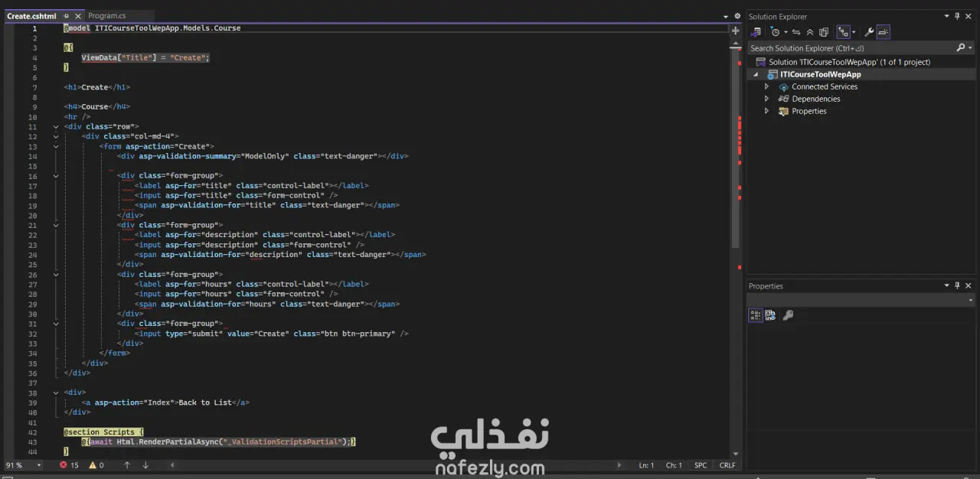Go to next issue down arrow
This screenshot has width=980, height=479.
(145, 465)
